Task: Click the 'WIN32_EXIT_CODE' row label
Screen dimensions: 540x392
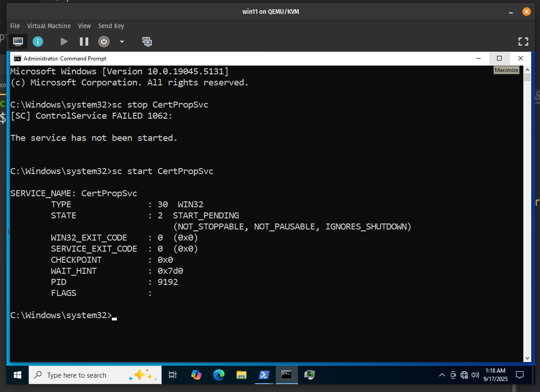Action: (89, 238)
